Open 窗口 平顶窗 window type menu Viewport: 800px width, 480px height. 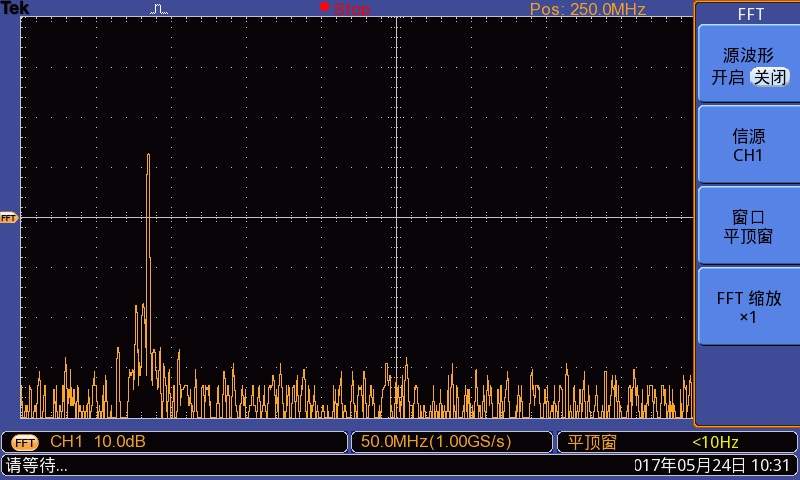click(x=748, y=226)
